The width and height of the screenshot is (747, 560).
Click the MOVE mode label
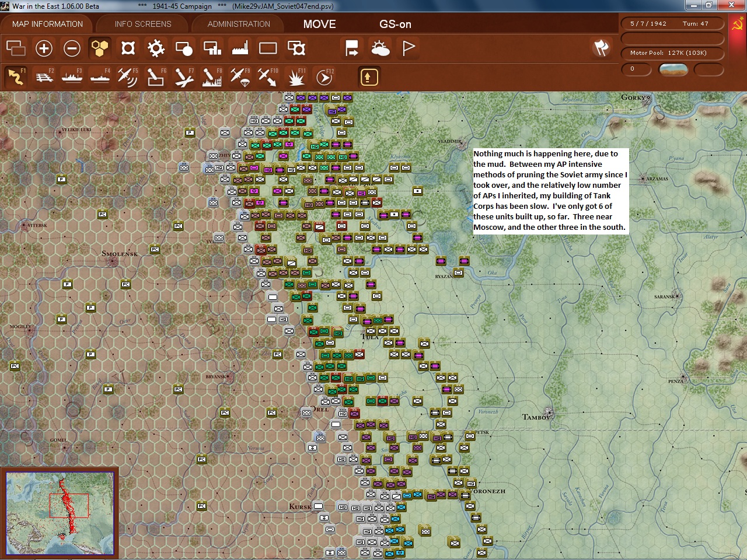[319, 24]
